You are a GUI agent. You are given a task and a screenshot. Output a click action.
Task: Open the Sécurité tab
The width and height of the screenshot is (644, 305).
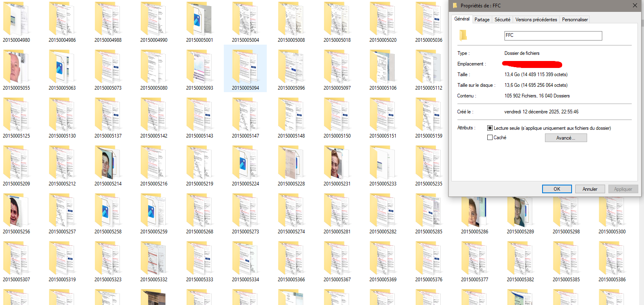[502, 20]
